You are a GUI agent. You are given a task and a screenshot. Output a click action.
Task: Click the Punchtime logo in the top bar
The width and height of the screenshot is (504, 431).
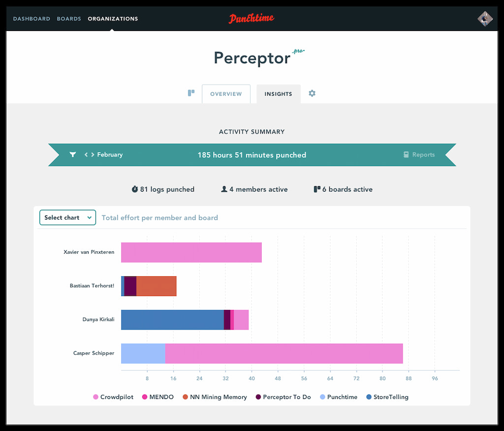251,18
